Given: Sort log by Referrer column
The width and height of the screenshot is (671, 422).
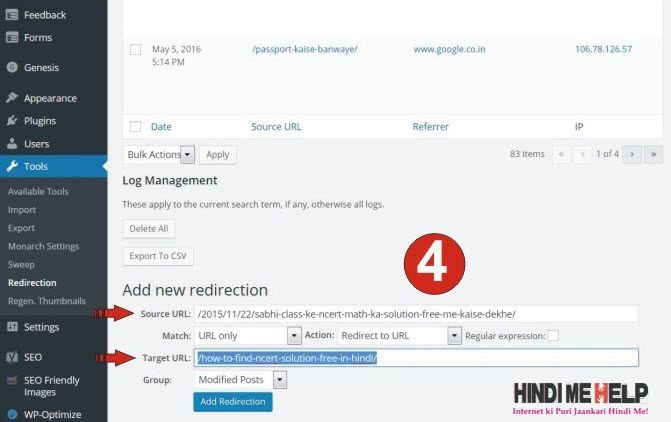Looking at the screenshot, I should tap(431, 127).
